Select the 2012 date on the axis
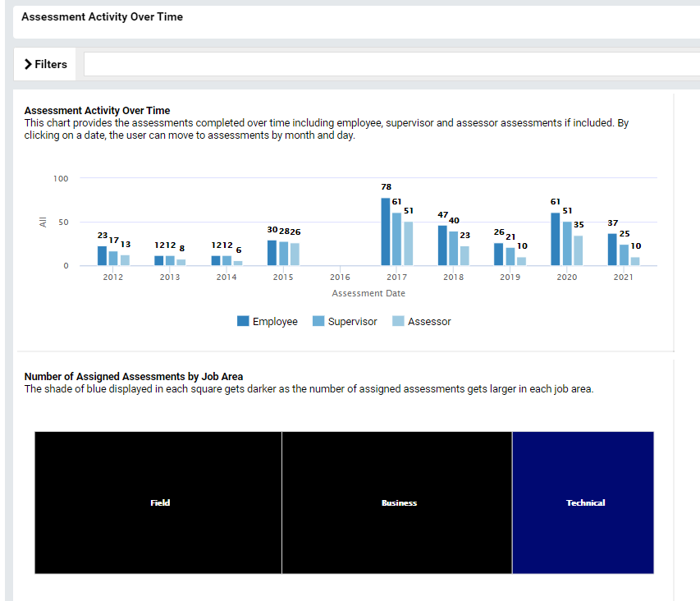The image size is (700, 601). [x=113, y=278]
